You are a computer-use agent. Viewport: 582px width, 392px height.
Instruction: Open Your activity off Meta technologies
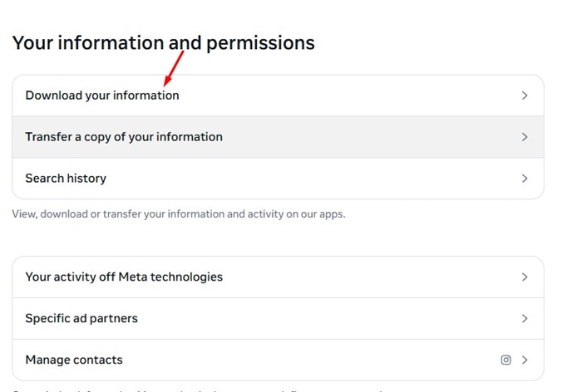[x=278, y=277]
